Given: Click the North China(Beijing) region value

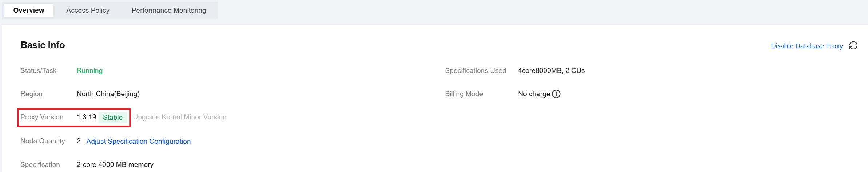Looking at the screenshot, I should [108, 94].
